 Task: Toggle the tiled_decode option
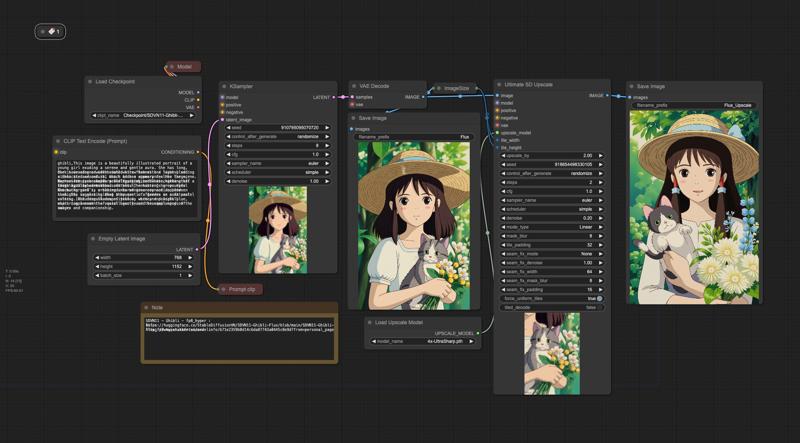coord(551,308)
